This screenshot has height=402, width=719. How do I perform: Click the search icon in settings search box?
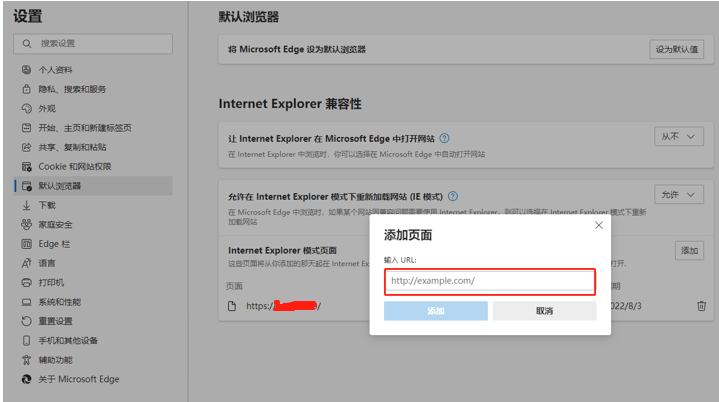[27, 44]
